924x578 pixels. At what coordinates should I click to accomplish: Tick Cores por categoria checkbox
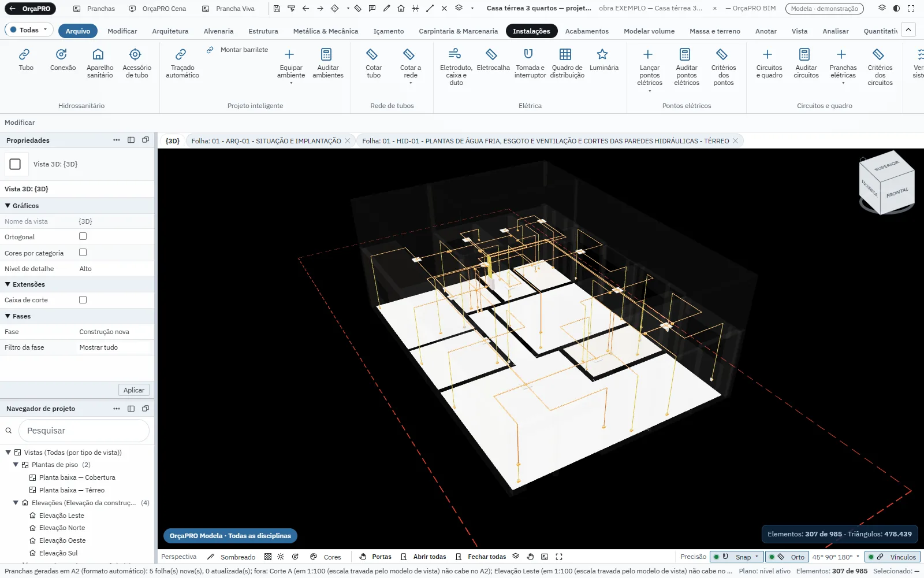click(83, 253)
